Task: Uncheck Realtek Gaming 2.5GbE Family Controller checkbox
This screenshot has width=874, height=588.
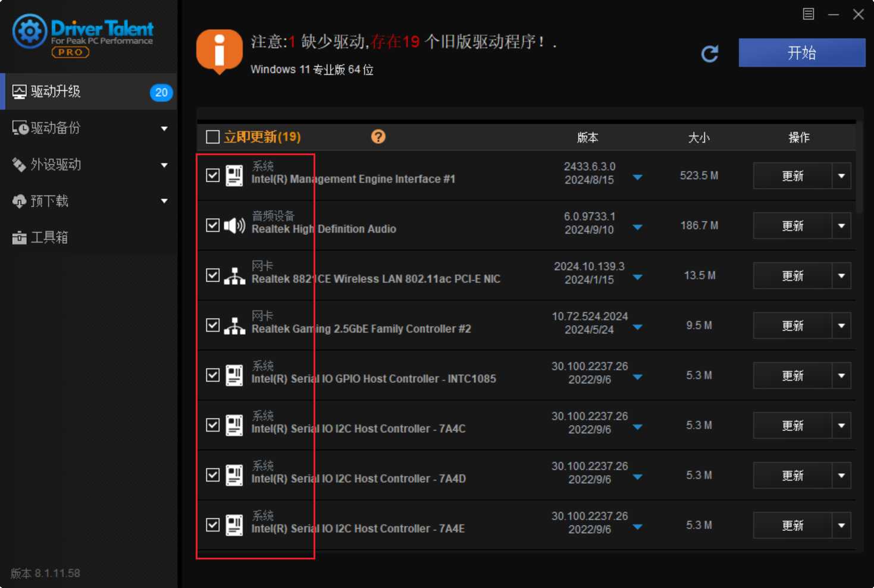Action: tap(212, 325)
